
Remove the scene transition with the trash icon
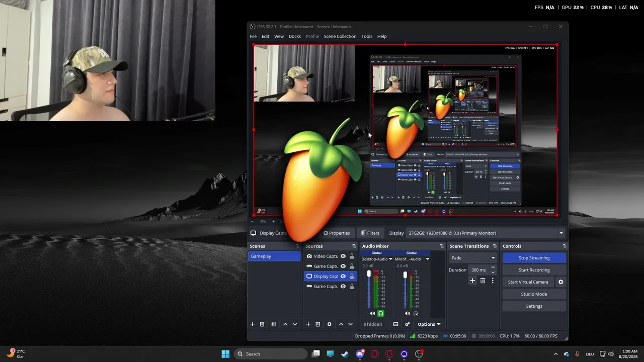pos(483,281)
